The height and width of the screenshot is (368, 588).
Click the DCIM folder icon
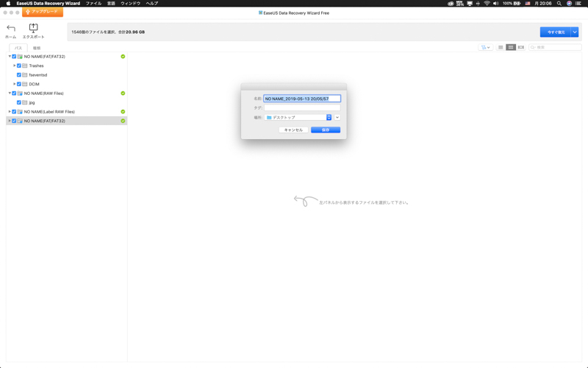tap(25, 84)
